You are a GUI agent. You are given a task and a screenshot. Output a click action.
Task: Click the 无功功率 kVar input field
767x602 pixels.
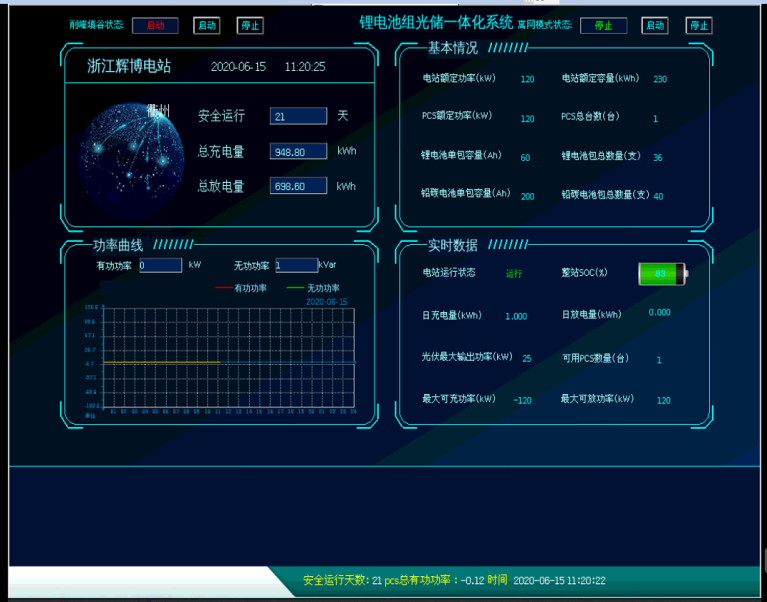(296, 265)
